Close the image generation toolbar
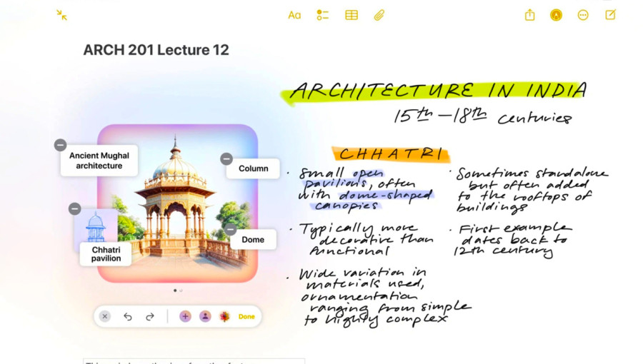643x364 pixels. point(105,316)
